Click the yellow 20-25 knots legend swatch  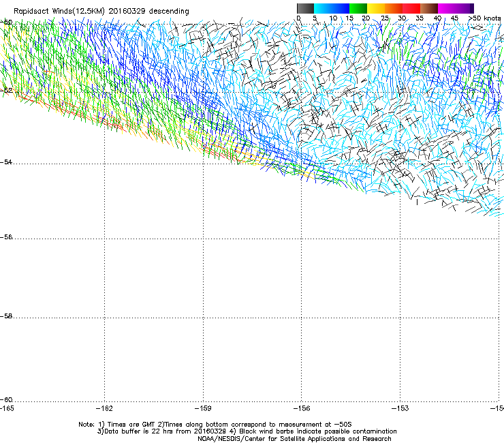tap(376, 8)
